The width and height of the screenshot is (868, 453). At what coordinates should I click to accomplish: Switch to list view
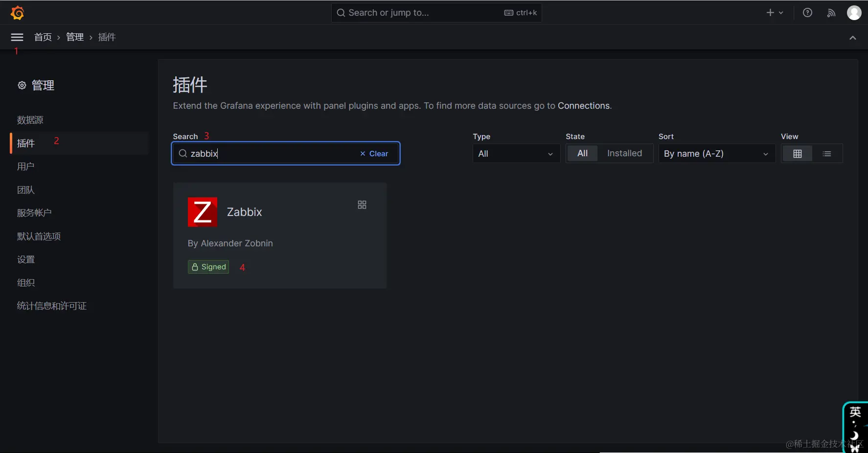point(827,154)
